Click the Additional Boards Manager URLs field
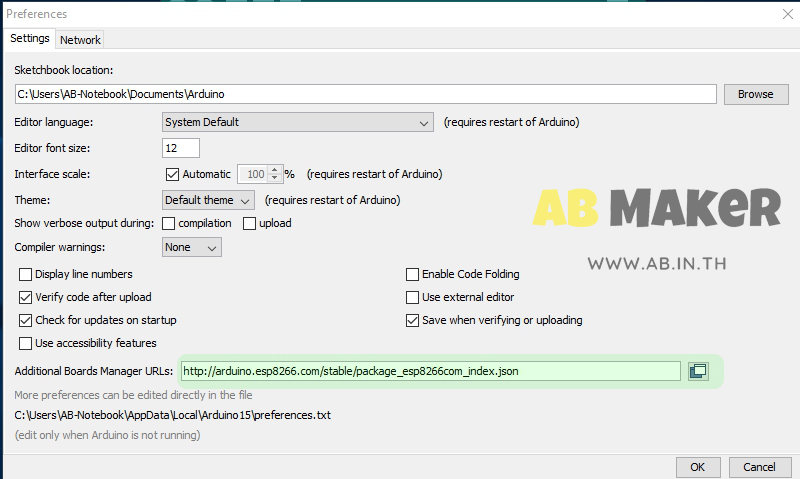Viewport: 800px width, 479px height. pos(431,371)
